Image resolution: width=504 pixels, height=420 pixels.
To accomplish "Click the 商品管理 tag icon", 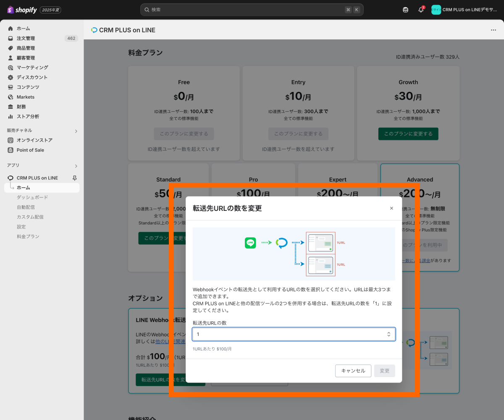I will (10, 48).
